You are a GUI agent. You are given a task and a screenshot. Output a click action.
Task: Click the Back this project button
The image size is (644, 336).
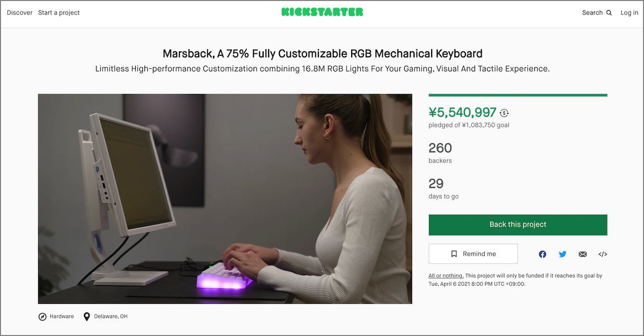point(518,225)
